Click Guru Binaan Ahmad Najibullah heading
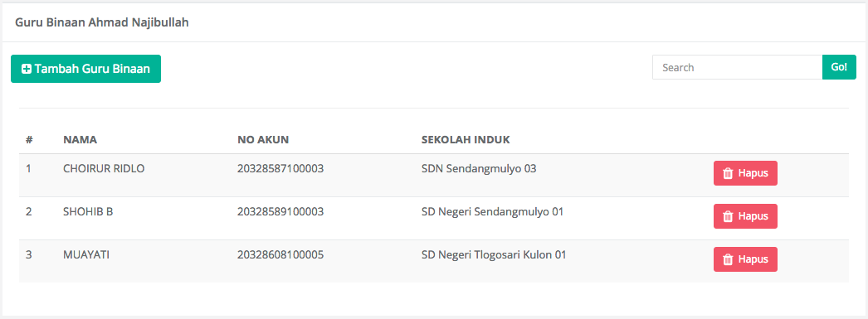Image resolution: width=868 pixels, height=319 pixels. tap(102, 22)
